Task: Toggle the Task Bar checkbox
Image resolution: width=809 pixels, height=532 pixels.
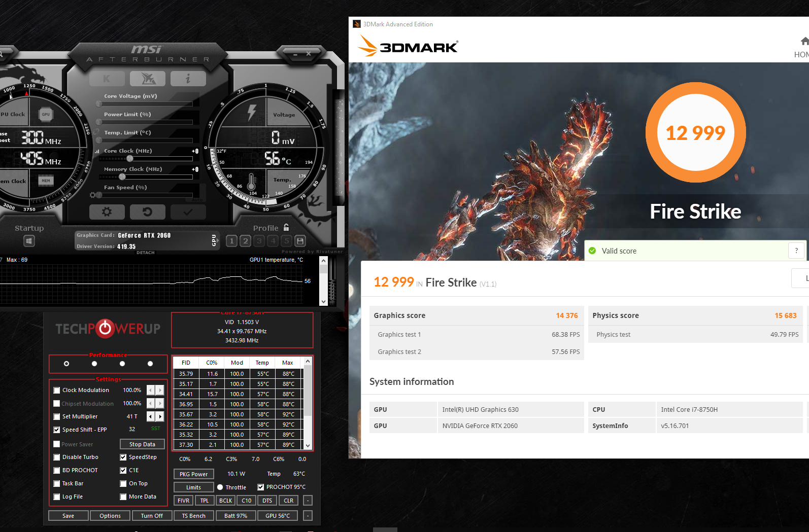Action: (57, 484)
